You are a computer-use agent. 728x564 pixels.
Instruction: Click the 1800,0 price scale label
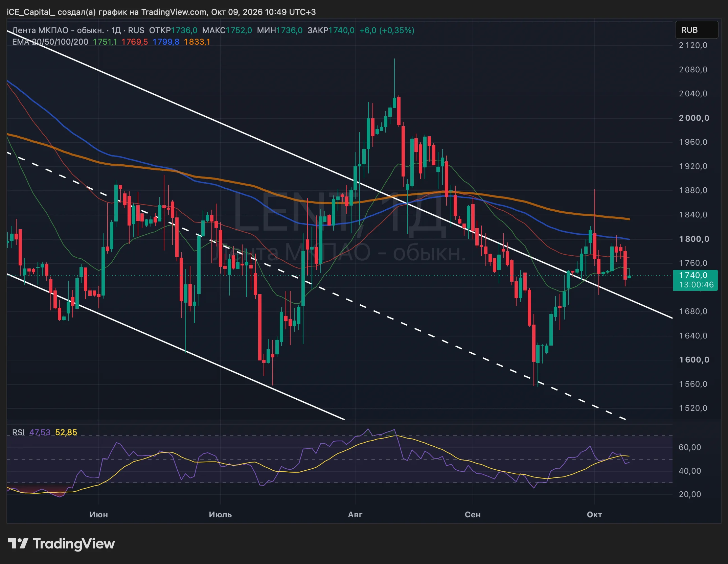694,239
